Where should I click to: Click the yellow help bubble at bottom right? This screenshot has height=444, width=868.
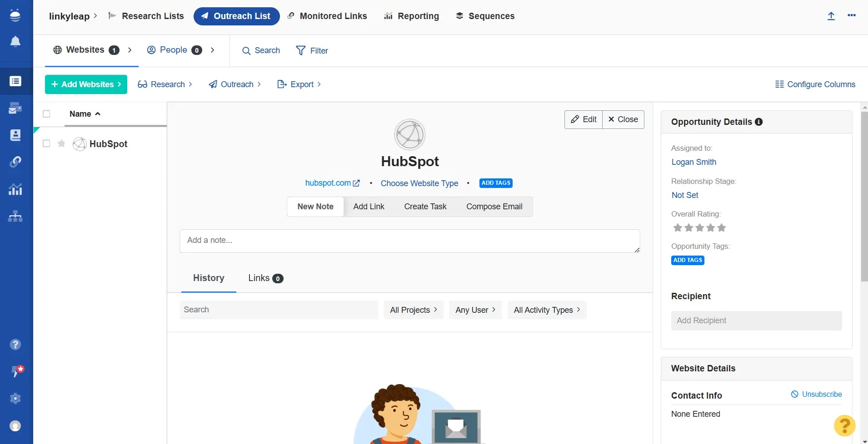[x=844, y=426]
